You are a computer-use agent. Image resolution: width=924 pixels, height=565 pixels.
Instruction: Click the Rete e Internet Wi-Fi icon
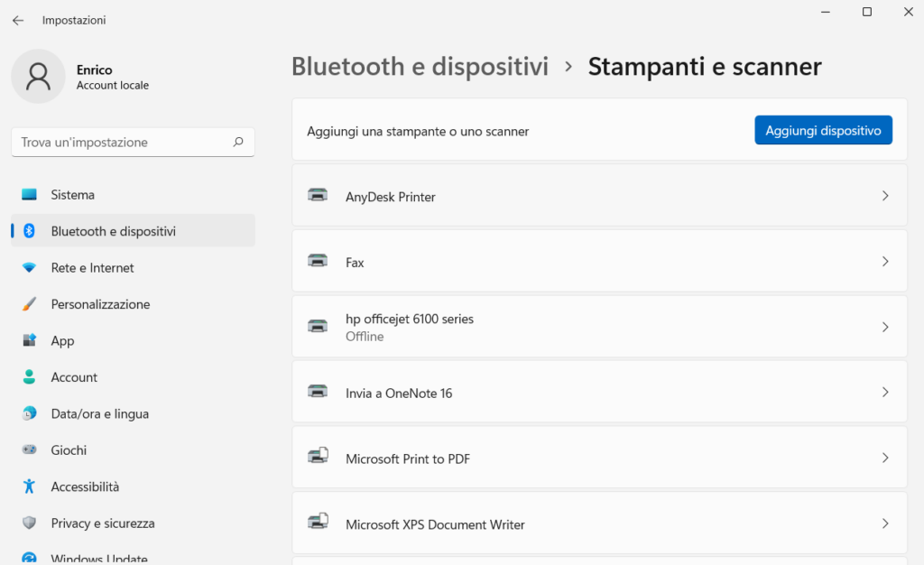point(29,267)
